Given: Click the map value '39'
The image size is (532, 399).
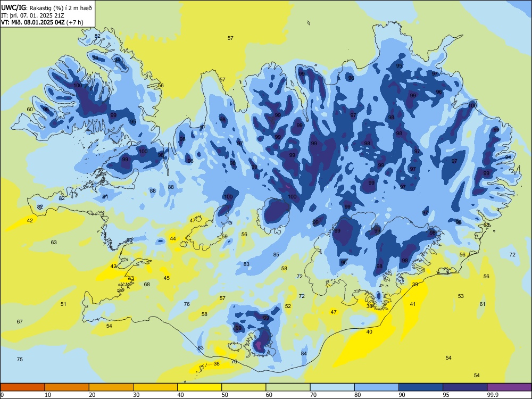Looking at the screenshot, I should click(415, 284).
